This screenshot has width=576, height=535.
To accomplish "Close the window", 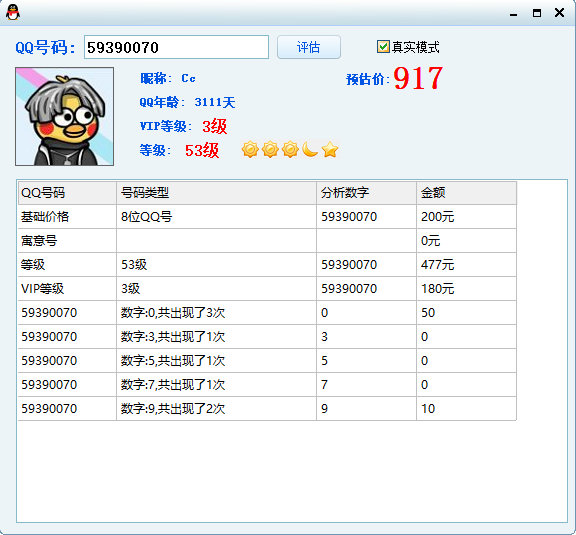I will point(559,13).
